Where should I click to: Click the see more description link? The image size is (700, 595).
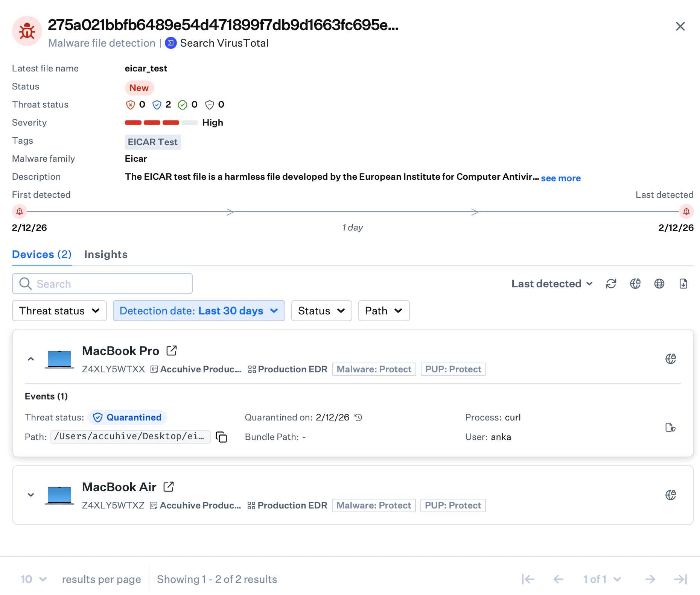point(560,178)
